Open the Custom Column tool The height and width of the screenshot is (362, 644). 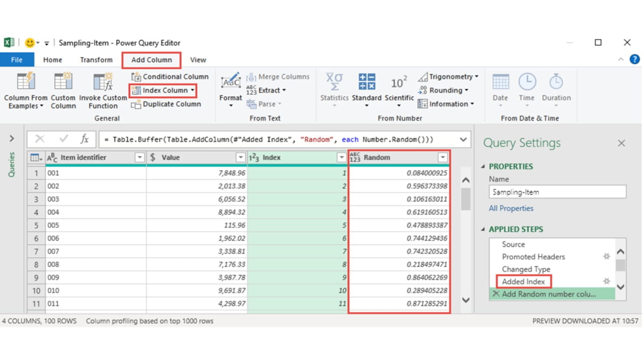63,82
